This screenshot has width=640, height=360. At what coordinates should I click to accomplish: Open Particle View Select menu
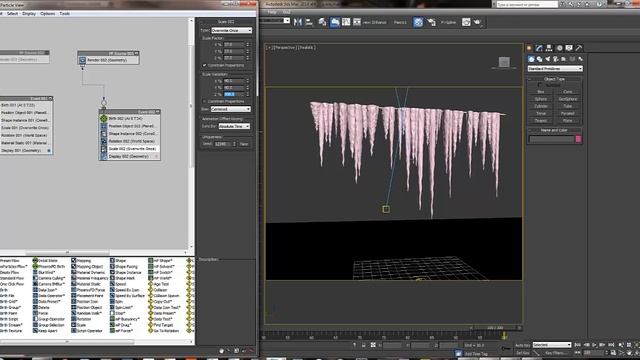point(12,13)
